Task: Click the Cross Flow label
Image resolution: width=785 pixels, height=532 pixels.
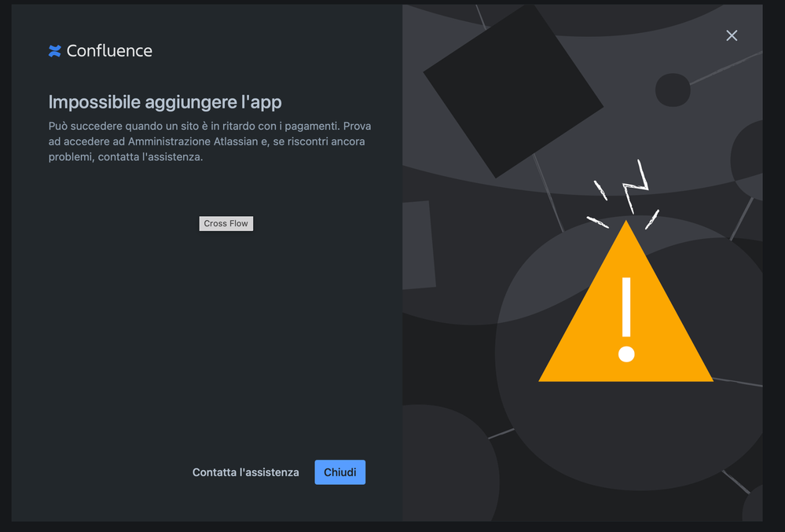Action: [226, 223]
